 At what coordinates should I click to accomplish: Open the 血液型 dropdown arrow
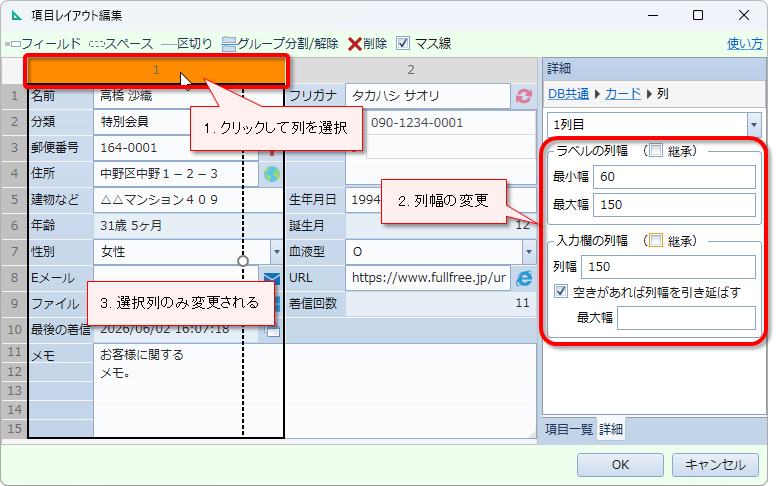529,252
